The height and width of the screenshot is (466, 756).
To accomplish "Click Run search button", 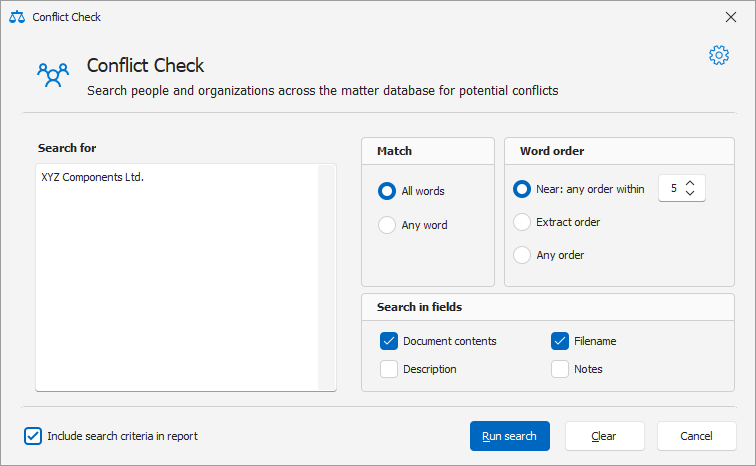I will click(510, 436).
